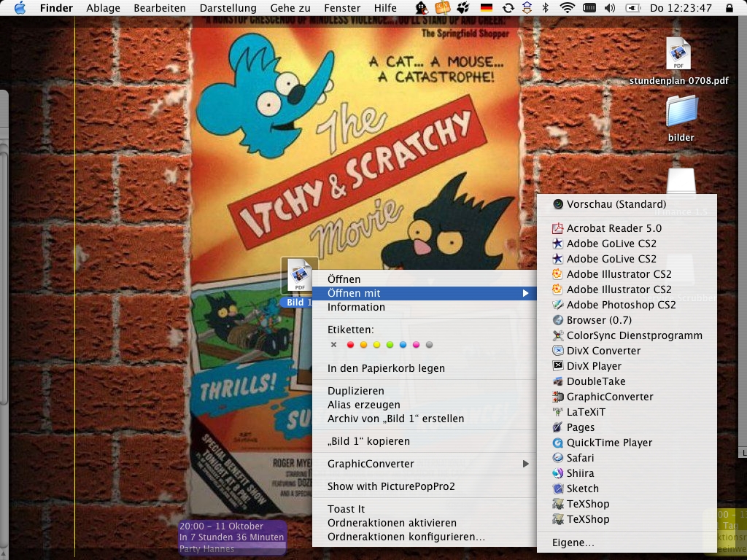This screenshot has height=560, width=747.
Task: Click „Bild 1“ kopieren
Action: click(x=425, y=441)
